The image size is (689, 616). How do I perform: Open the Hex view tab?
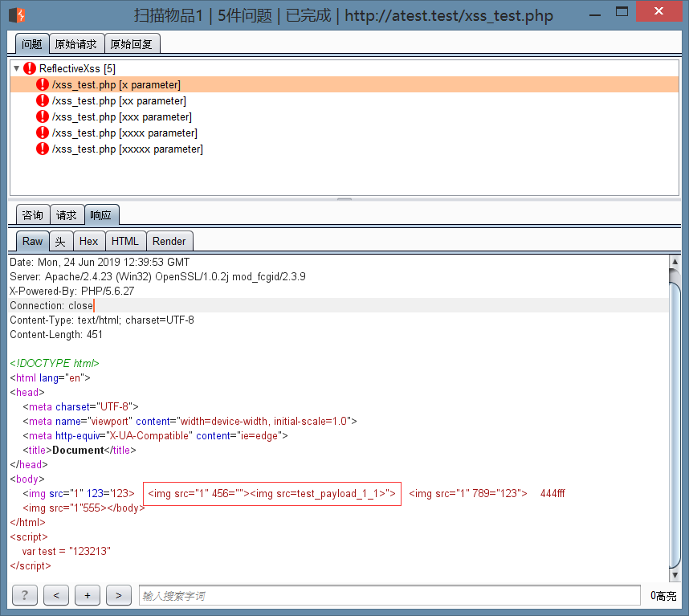coord(89,241)
